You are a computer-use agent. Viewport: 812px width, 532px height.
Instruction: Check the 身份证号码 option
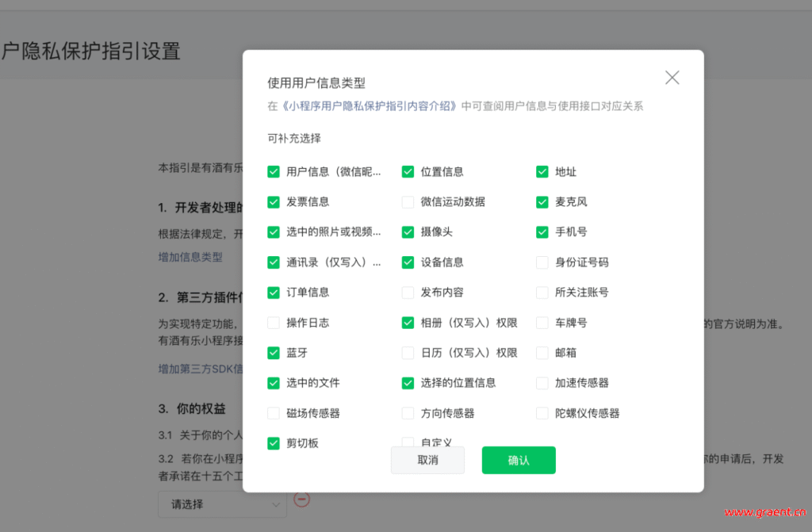542,262
